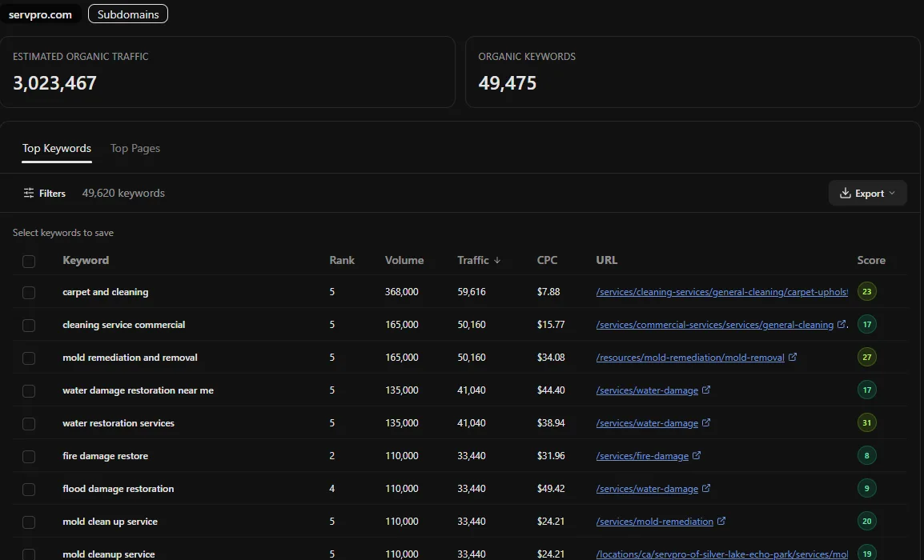924x560 pixels.
Task: Expand the Export dropdown chevron
Action: click(x=892, y=193)
